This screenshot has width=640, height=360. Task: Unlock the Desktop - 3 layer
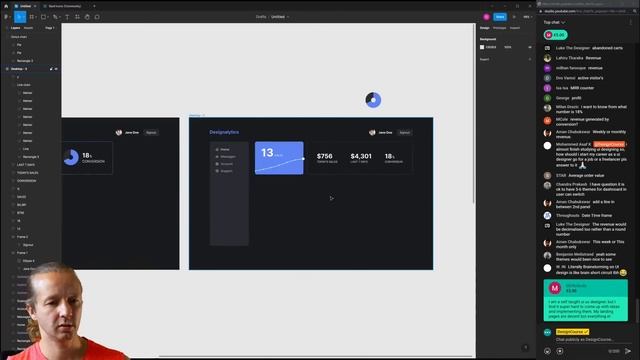[x=51, y=69]
